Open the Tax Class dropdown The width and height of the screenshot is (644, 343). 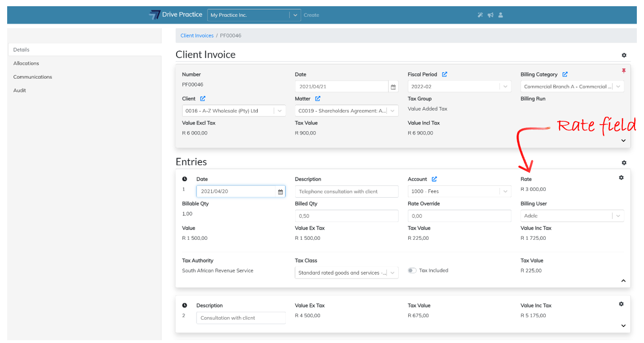[x=393, y=273]
